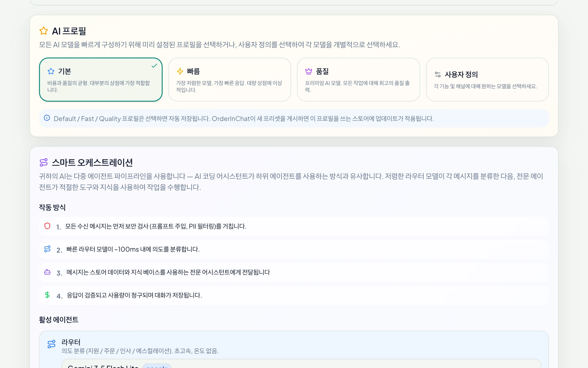Click the Default / Fast / Quality notice text
Screen dimensions: 588x368
click(244, 118)
